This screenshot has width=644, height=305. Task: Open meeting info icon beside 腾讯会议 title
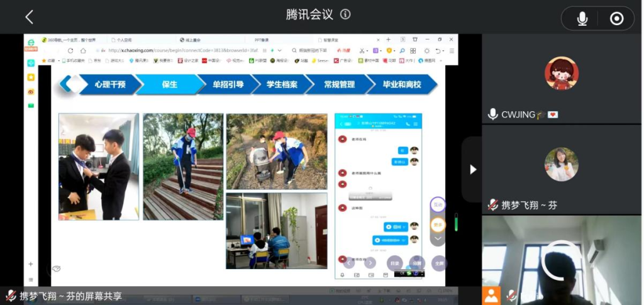345,15
